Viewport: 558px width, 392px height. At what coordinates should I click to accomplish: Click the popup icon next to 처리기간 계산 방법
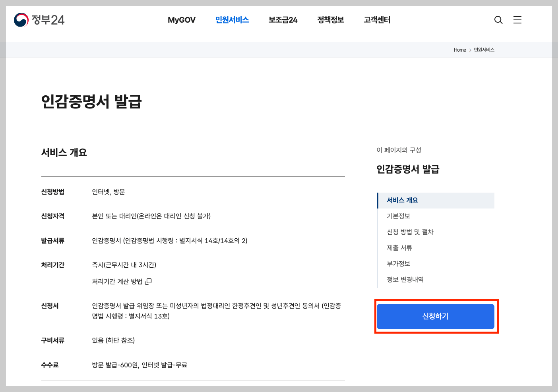coord(149,281)
